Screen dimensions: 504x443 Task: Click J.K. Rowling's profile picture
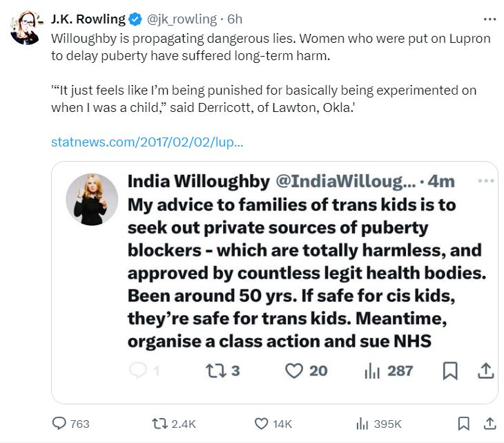click(25, 28)
